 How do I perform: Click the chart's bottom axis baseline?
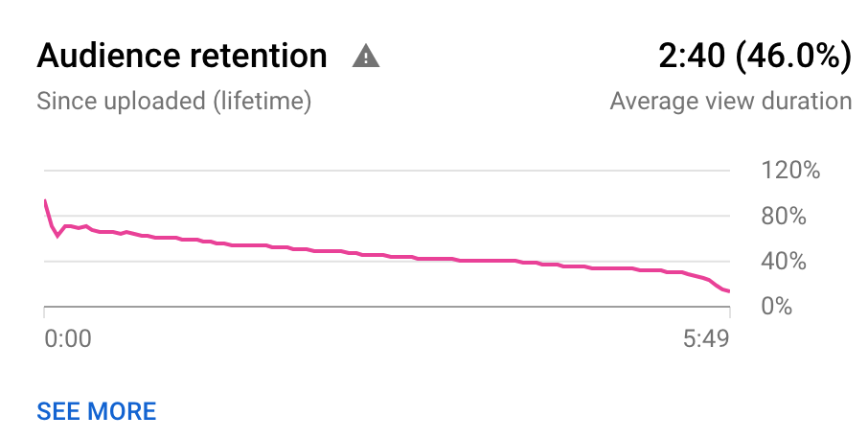point(387,306)
